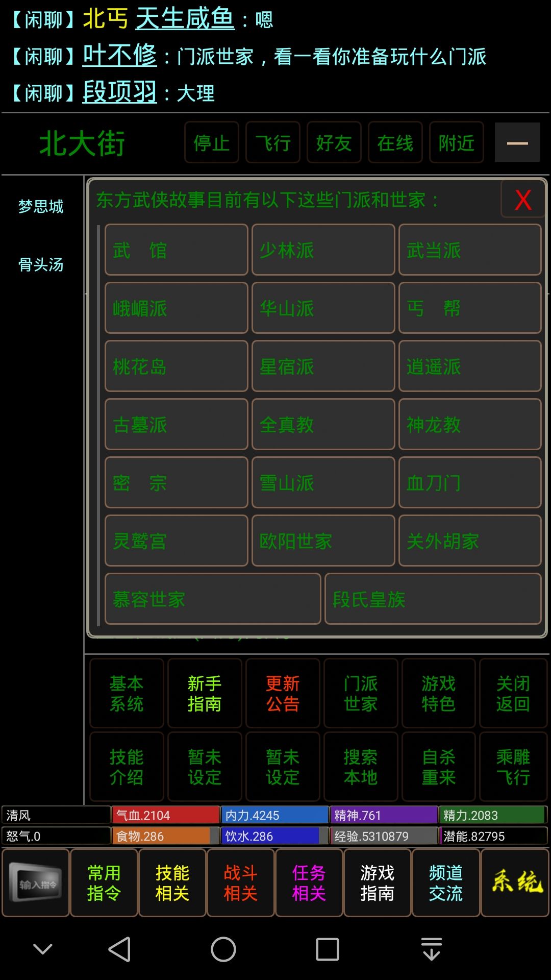Tap the input command icon
The image size is (551, 980).
click(x=36, y=883)
